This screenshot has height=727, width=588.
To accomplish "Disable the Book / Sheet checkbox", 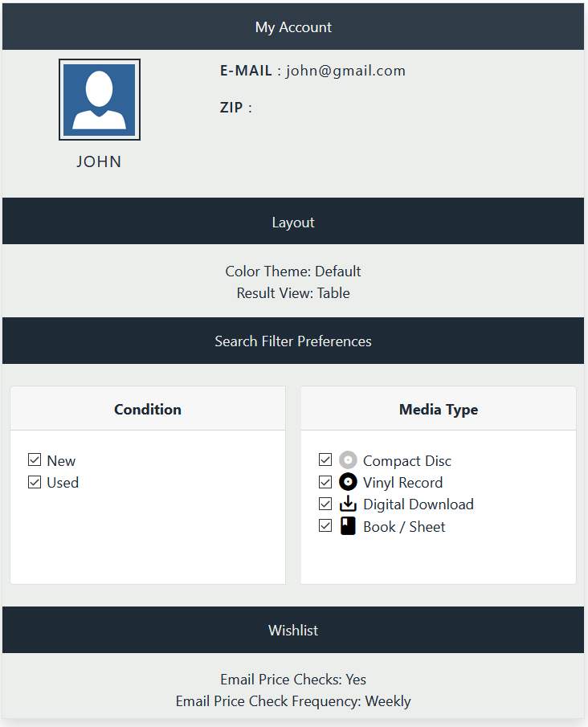I will click(x=325, y=526).
